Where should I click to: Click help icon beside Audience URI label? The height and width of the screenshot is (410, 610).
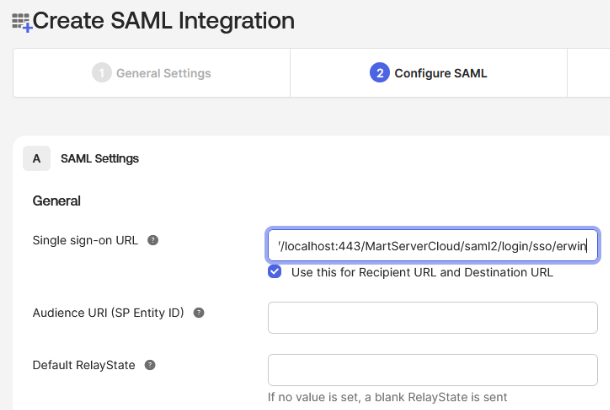(x=198, y=313)
